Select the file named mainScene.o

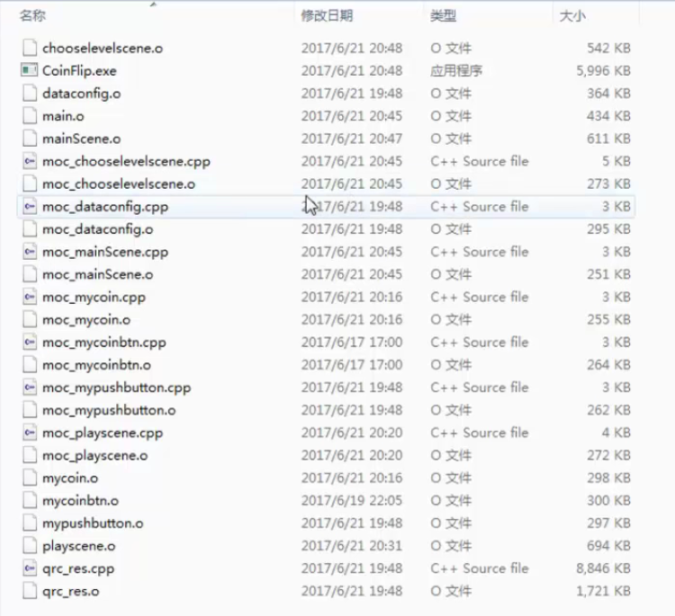coord(81,138)
